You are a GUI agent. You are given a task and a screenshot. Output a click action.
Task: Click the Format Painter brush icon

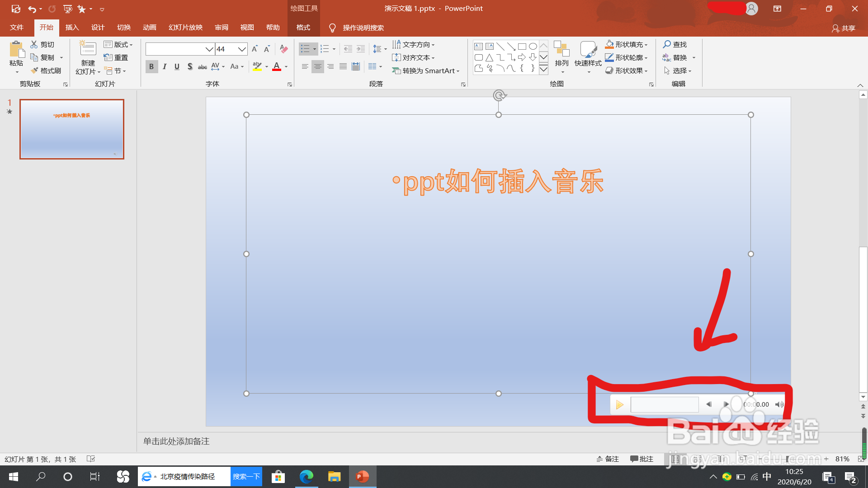(35, 70)
